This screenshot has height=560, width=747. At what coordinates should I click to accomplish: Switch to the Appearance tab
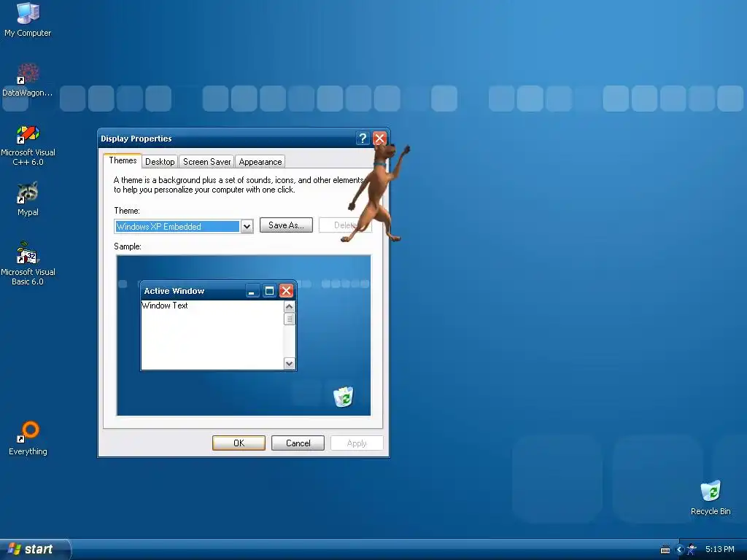tap(260, 161)
